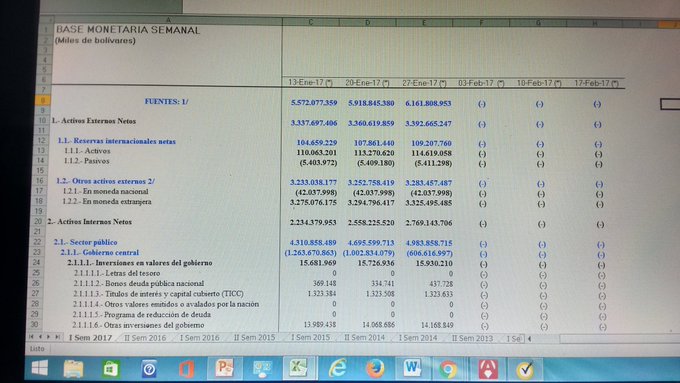
Task: Click the last sheet navigation arrow
Action: (57, 337)
